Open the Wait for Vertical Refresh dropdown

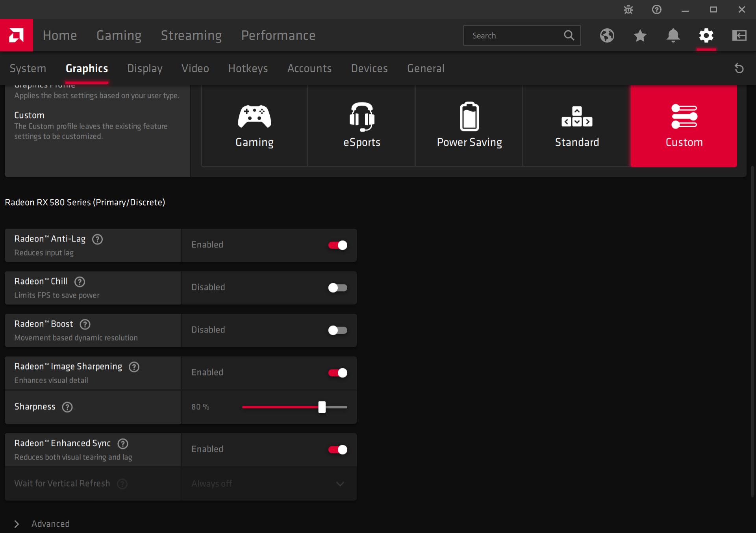click(269, 484)
